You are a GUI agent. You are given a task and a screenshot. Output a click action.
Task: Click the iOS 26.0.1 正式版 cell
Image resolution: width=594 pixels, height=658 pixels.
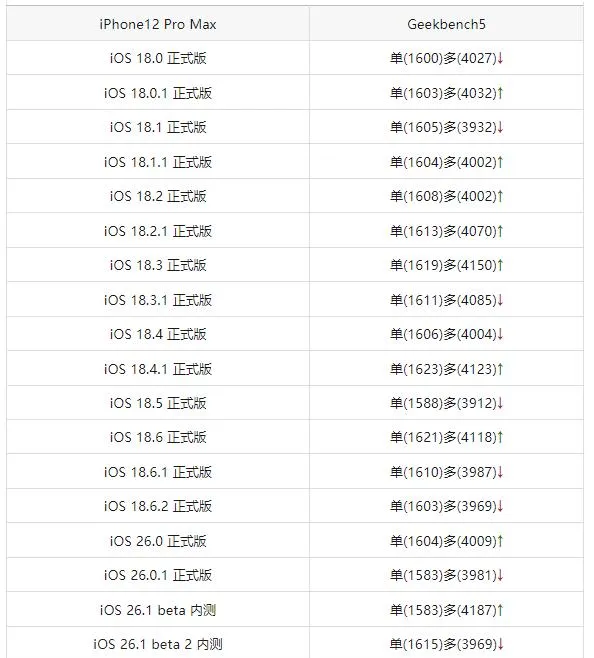158,575
